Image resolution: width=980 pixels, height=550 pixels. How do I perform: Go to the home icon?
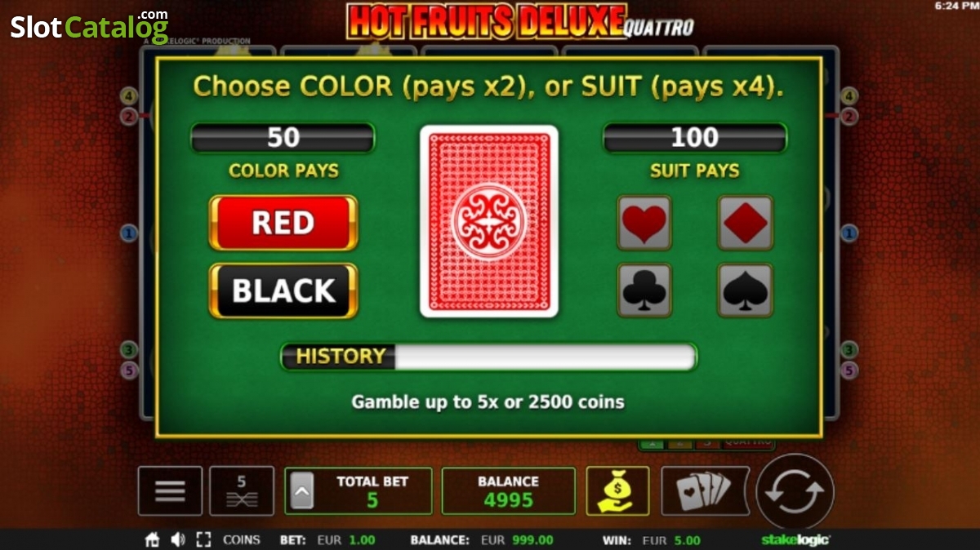pos(152,539)
